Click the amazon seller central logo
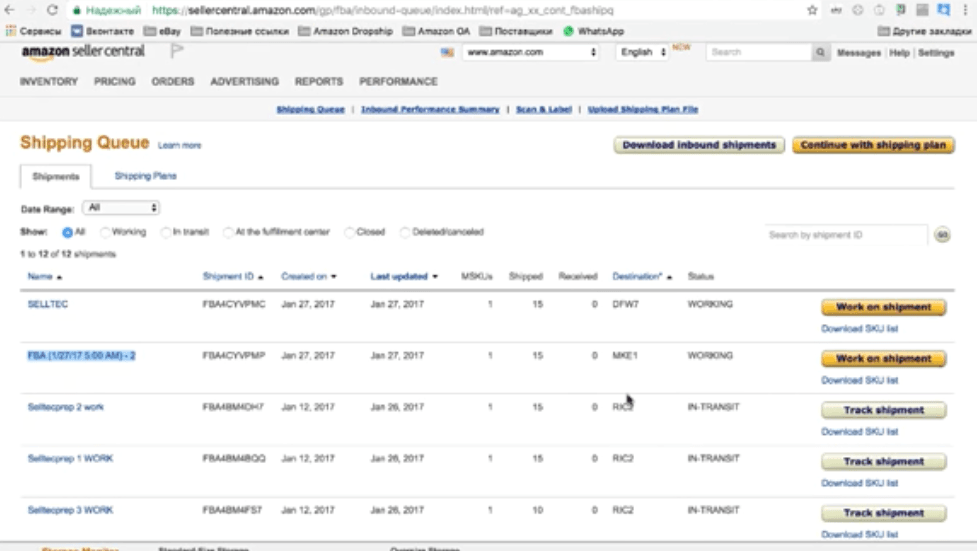The width and height of the screenshot is (977, 551). click(83, 52)
